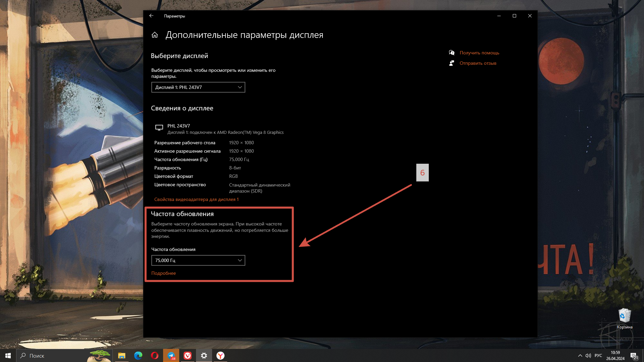The image size is (644, 362).
Task: Open File Explorer from the taskbar
Action: 122,356
